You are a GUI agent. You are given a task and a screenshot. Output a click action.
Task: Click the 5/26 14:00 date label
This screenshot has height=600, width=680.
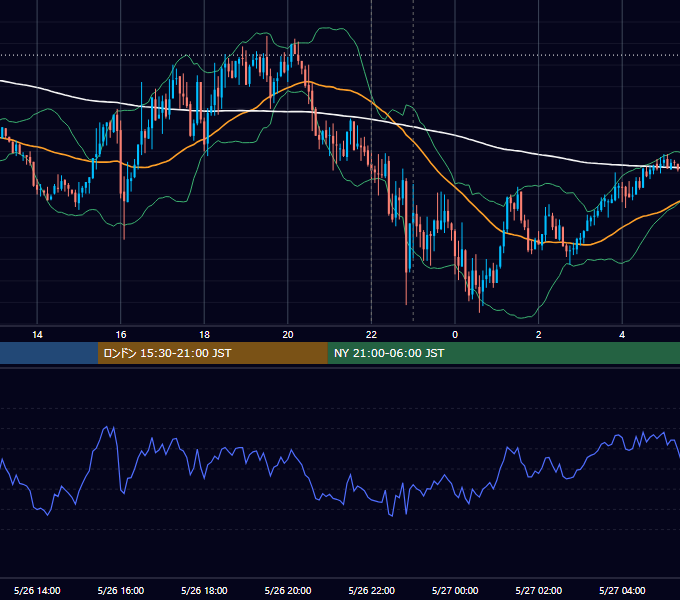37,590
